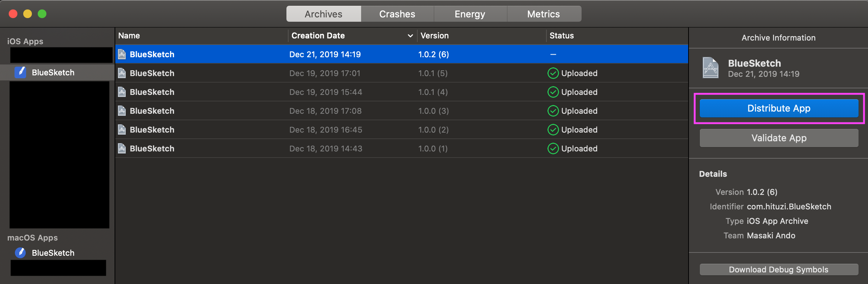Click the Version column header
868x284 pixels.
(x=434, y=35)
